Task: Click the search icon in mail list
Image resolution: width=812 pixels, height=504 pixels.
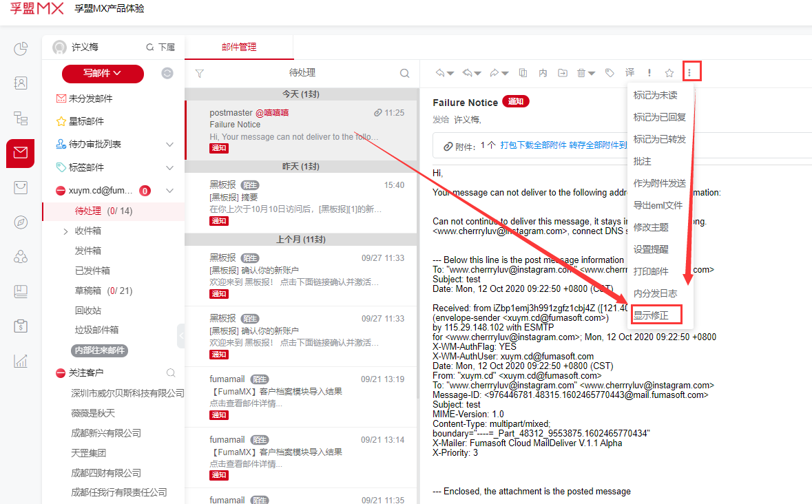Action: [x=405, y=74]
